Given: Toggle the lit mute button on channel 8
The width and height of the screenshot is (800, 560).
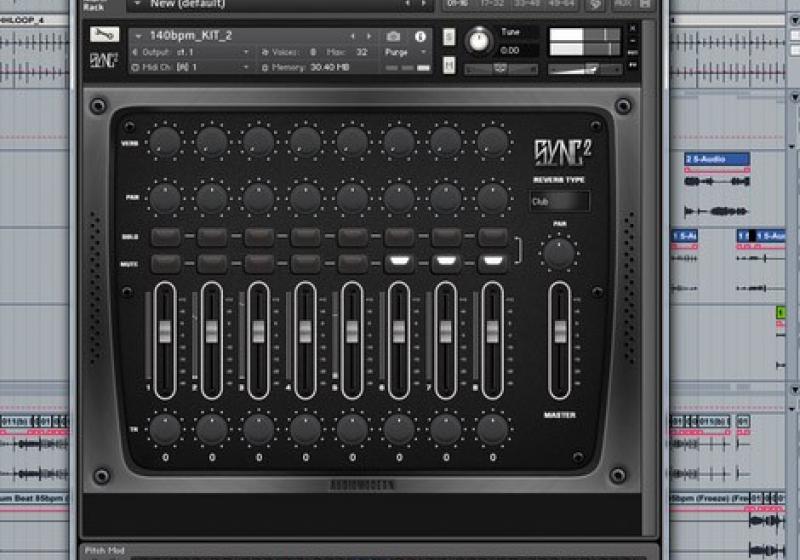Looking at the screenshot, I should click(491, 263).
